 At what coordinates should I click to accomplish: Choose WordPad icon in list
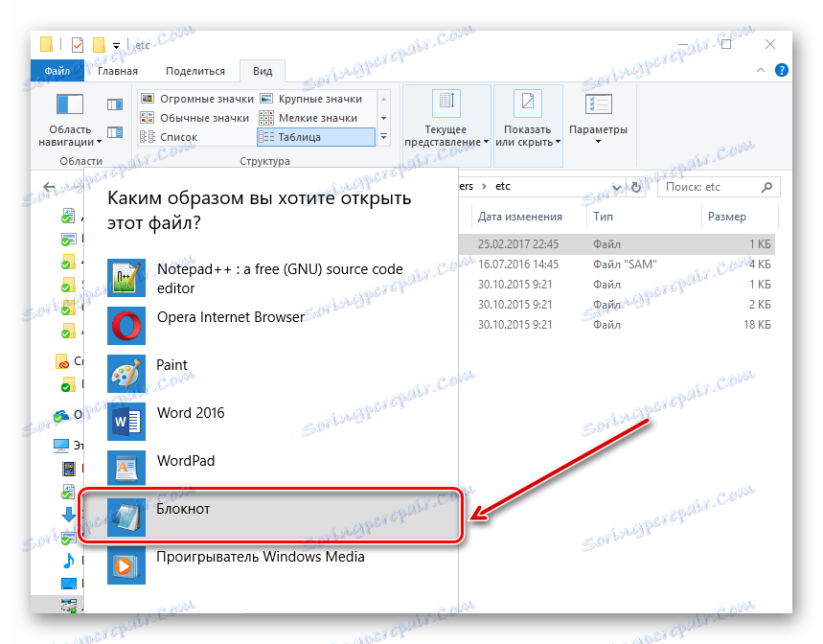click(x=126, y=470)
